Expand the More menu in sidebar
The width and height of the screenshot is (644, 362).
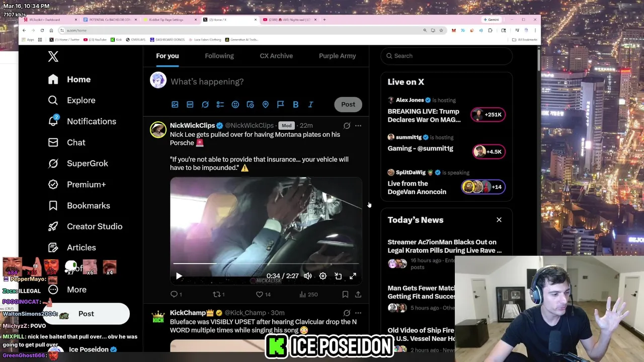(x=67, y=290)
